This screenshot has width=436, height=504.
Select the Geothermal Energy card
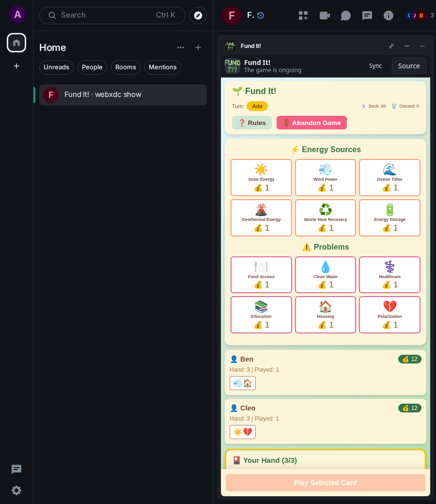click(x=261, y=218)
